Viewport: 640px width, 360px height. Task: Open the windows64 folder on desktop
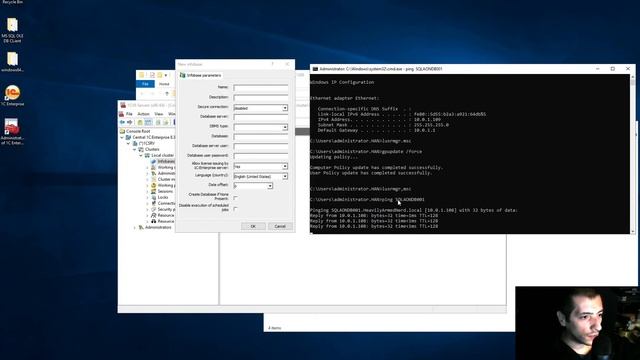pyautogui.click(x=12, y=62)
